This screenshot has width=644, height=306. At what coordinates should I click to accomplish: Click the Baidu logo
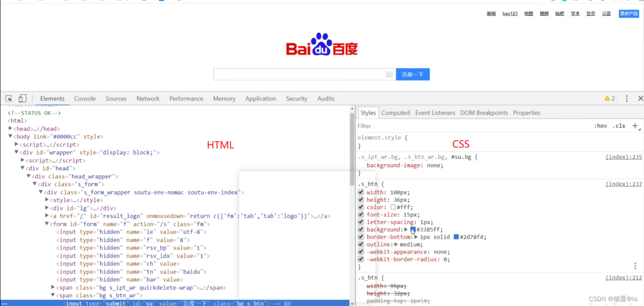[x=322, y=44]
